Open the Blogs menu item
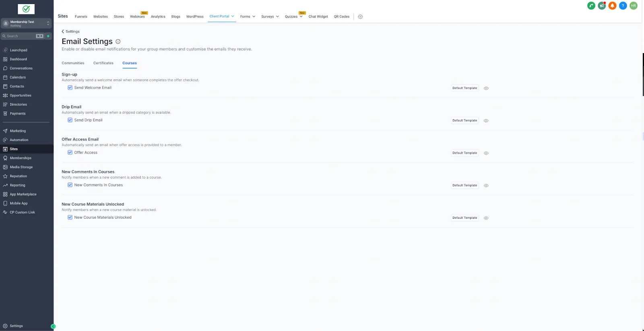Screen dimensions: 644x331 [176, 16]
